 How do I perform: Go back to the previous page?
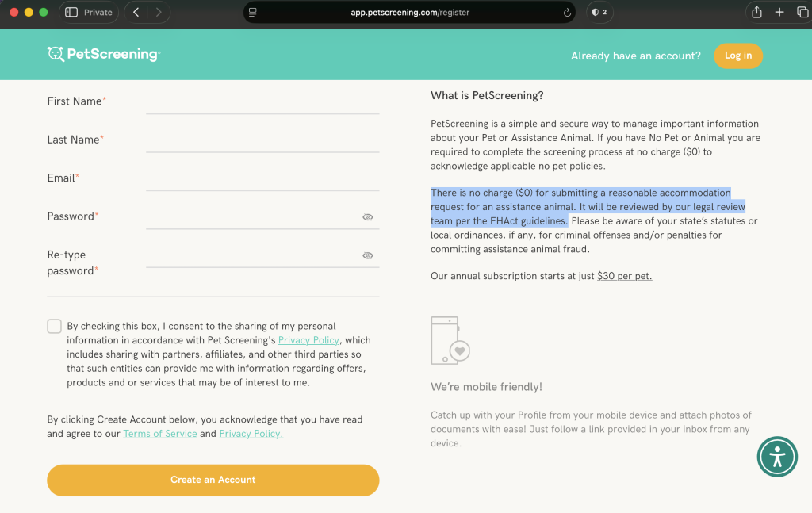[136, 12]
